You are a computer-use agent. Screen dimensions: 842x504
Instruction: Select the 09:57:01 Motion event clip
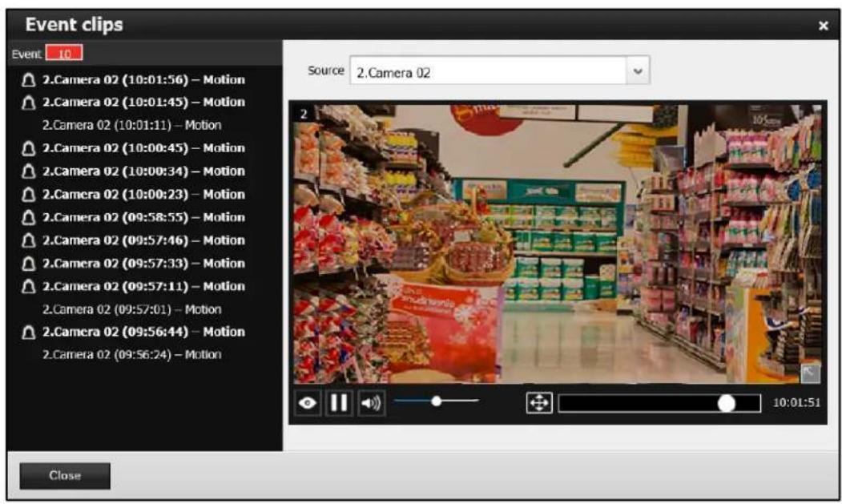tap(131, 309)
